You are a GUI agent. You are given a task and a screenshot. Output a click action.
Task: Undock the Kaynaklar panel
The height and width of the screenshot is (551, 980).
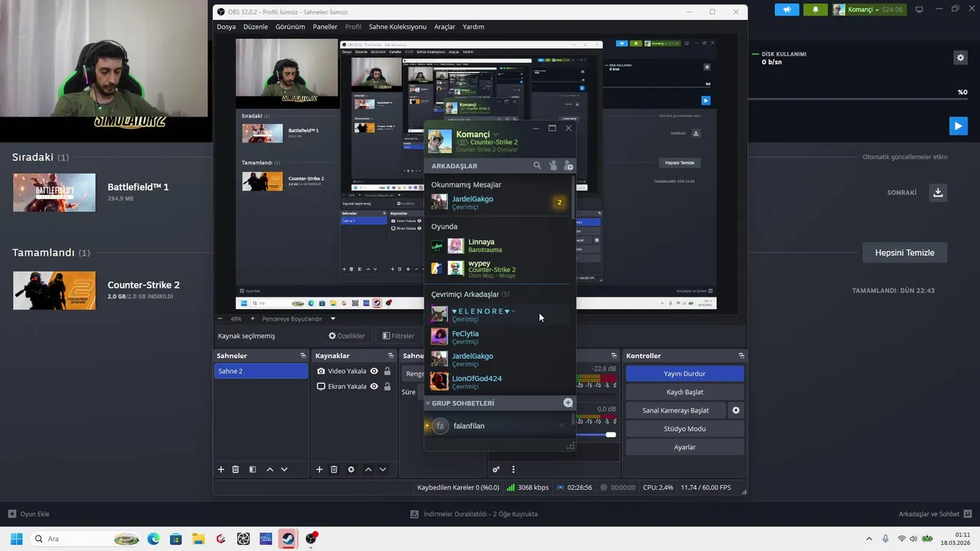pos(390,356)
